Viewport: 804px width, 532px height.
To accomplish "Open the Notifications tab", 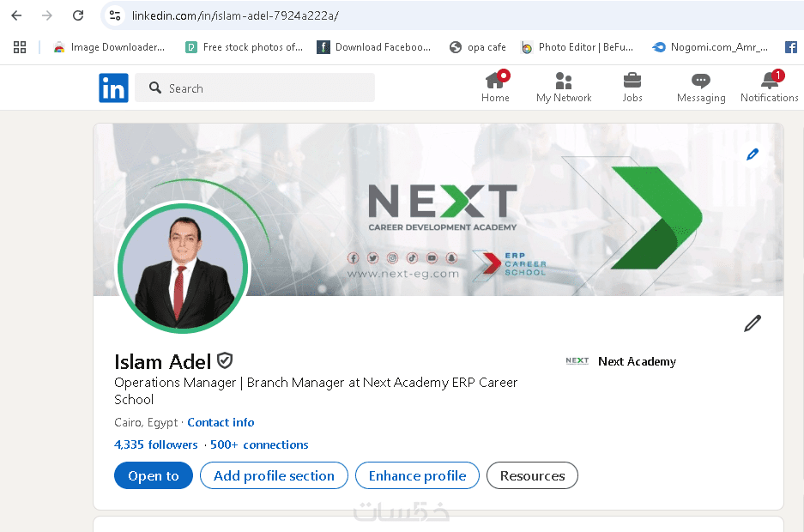I will [769, 88].
